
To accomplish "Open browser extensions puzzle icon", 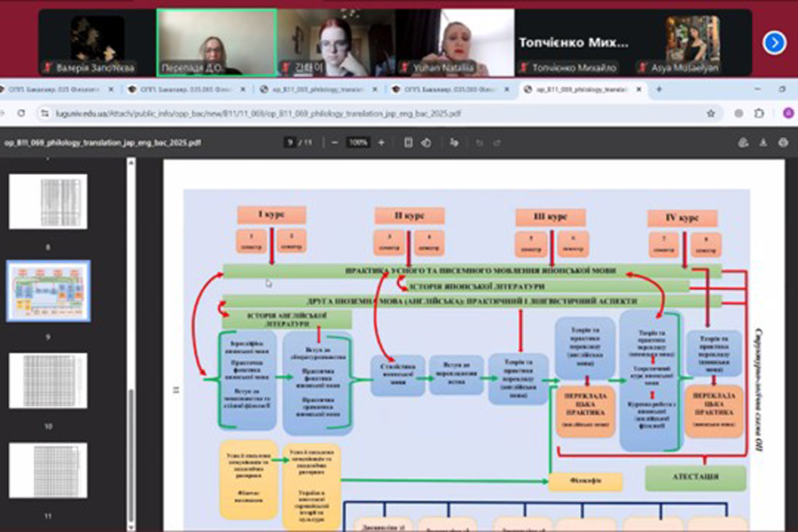I will 759,113.
